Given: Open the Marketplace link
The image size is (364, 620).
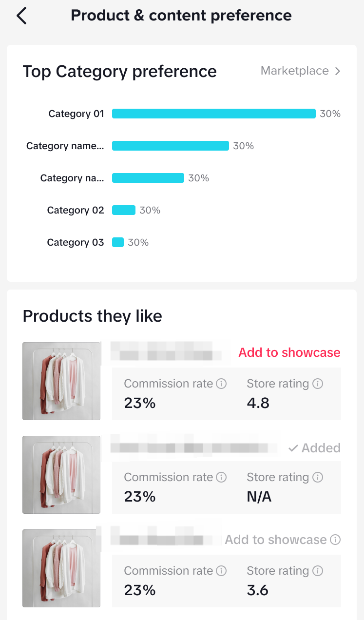Looking at the screenshot, I should tap(295, 71).
